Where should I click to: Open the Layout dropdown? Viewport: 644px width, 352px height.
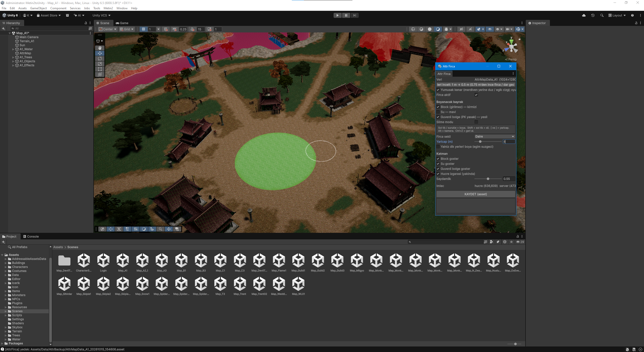pos(617,15)
